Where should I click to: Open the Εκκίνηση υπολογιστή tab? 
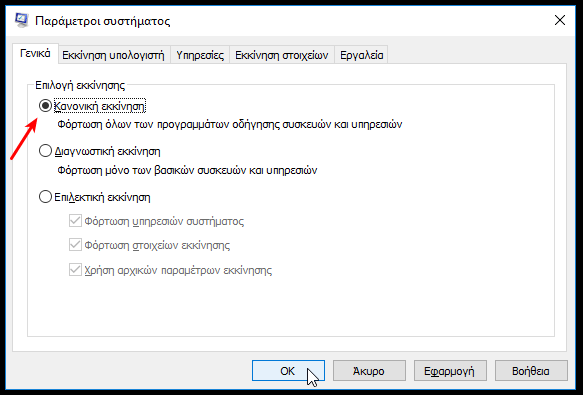113,55
